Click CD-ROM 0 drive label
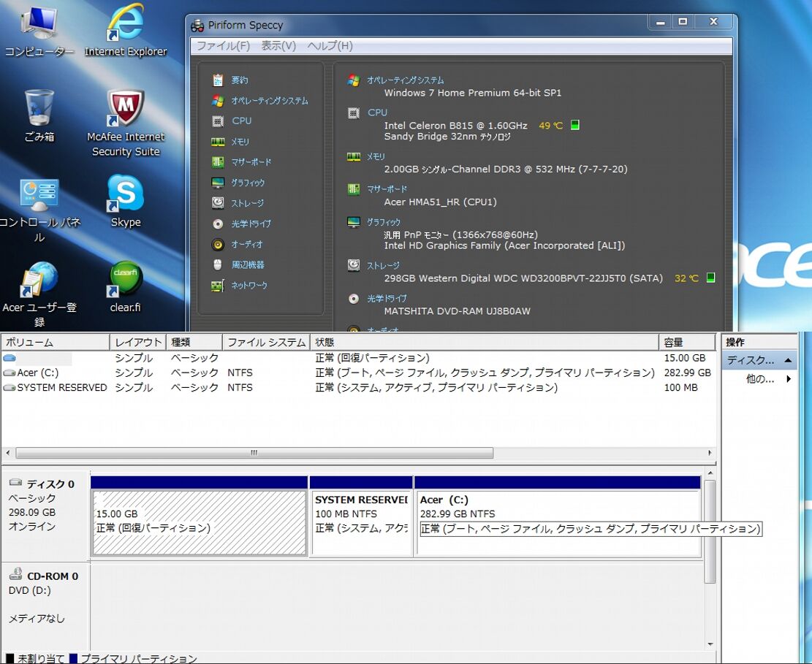The image size is (812, 664). [53, 576]
